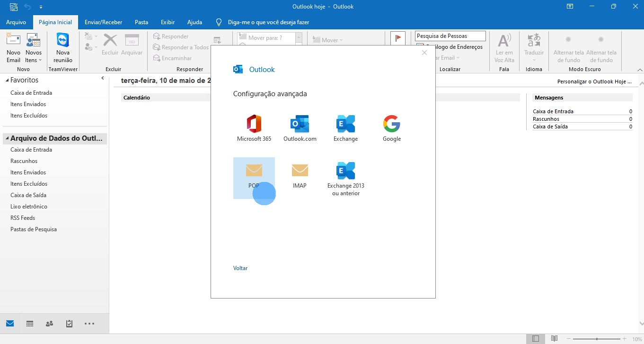Viewport: 644px width, 344px height.
Task: Switch to the Exibir tab
Action: pyautogui.click(x=168, y=22)
